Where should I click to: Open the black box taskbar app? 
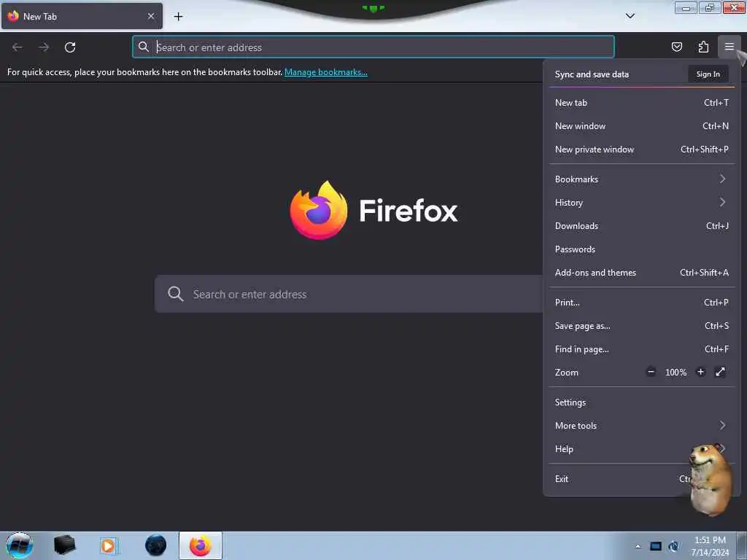tap(64, 545)
